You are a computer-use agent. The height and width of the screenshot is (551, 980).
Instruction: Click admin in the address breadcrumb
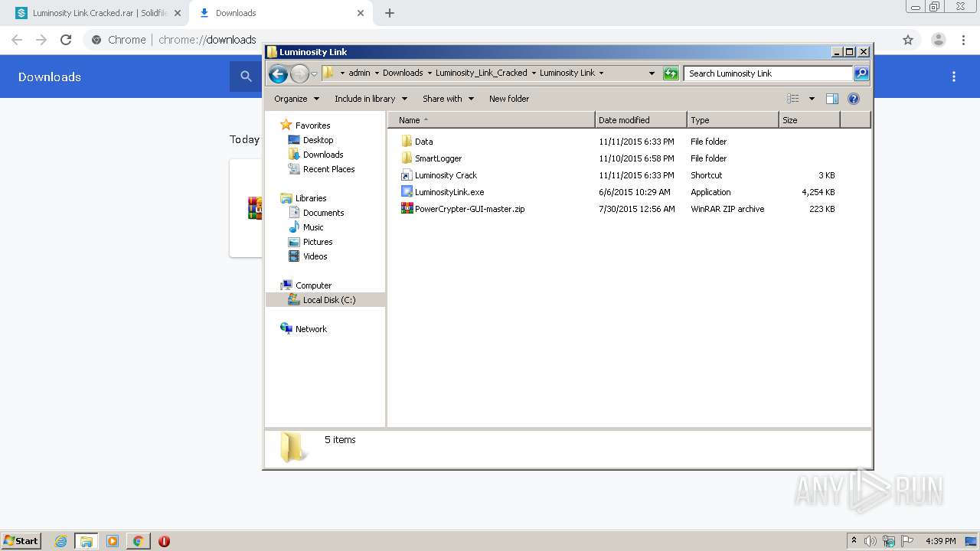point(359,73)
